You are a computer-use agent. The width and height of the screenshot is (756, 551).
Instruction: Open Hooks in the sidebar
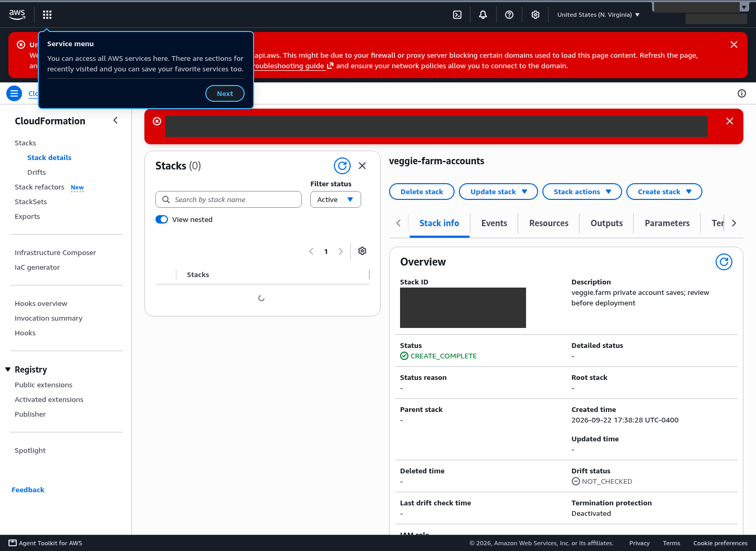coord(25,333)
